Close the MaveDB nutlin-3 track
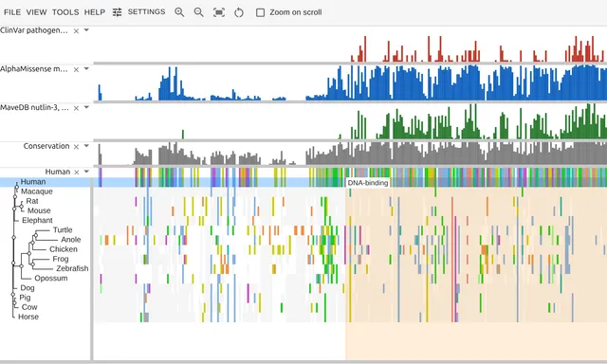This screenshot has width=607, height=364. 76,108
